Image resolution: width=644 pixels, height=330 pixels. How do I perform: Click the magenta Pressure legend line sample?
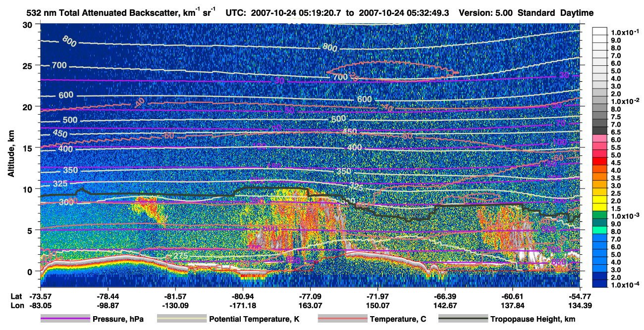point(66,319)
